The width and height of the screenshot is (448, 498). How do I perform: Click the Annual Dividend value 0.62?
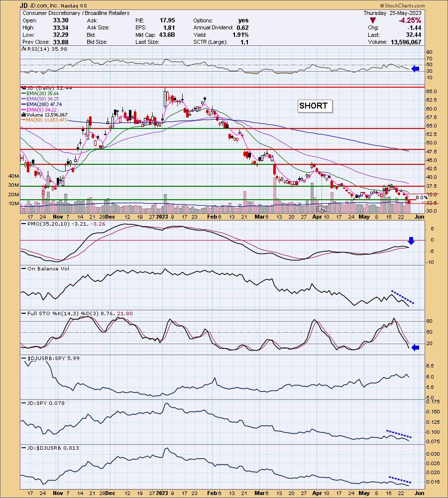click(x=242, y=27)
